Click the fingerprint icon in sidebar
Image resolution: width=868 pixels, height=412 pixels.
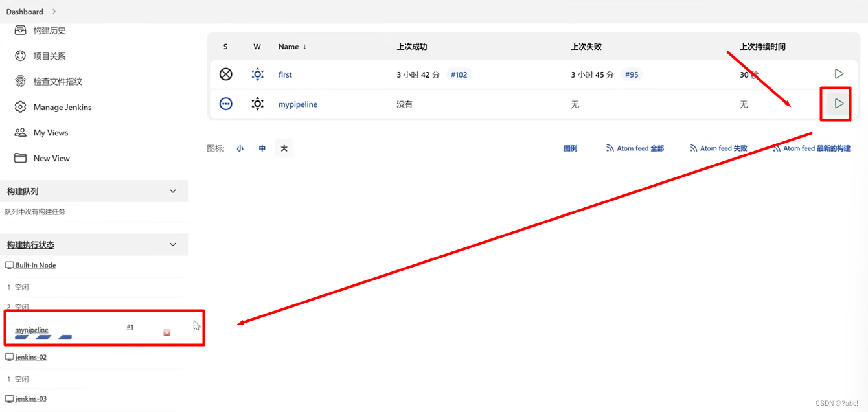(21, 82)
